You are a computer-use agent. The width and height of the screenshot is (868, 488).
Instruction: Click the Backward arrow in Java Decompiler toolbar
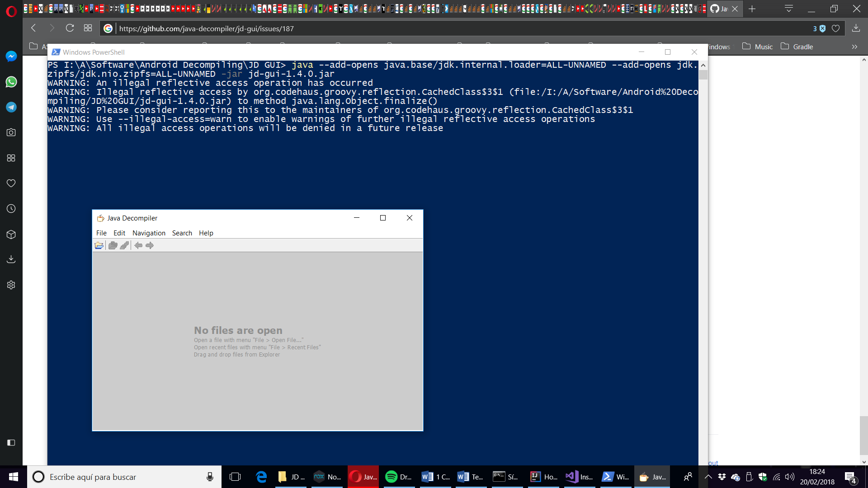138,245
